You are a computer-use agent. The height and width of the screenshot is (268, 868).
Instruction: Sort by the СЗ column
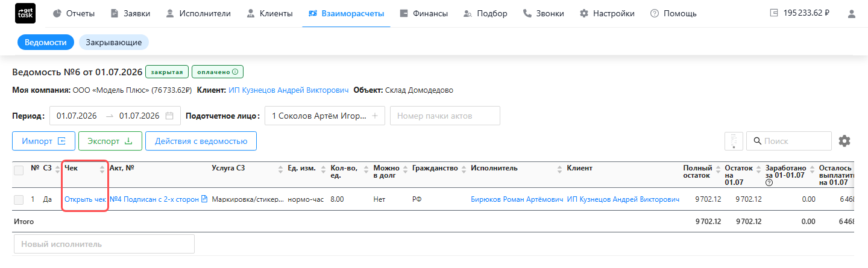tap(58, 170)
